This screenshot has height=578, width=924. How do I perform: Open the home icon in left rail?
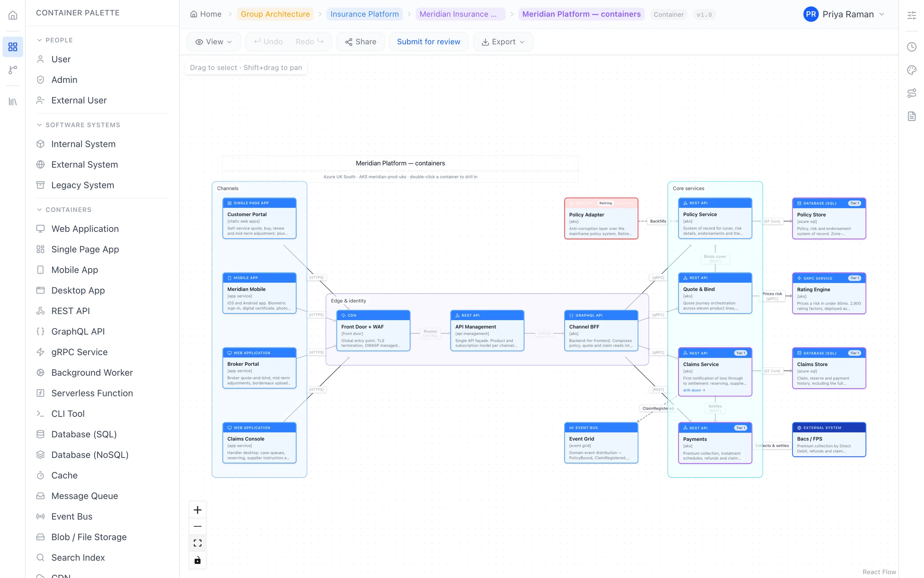pos(13,15)
